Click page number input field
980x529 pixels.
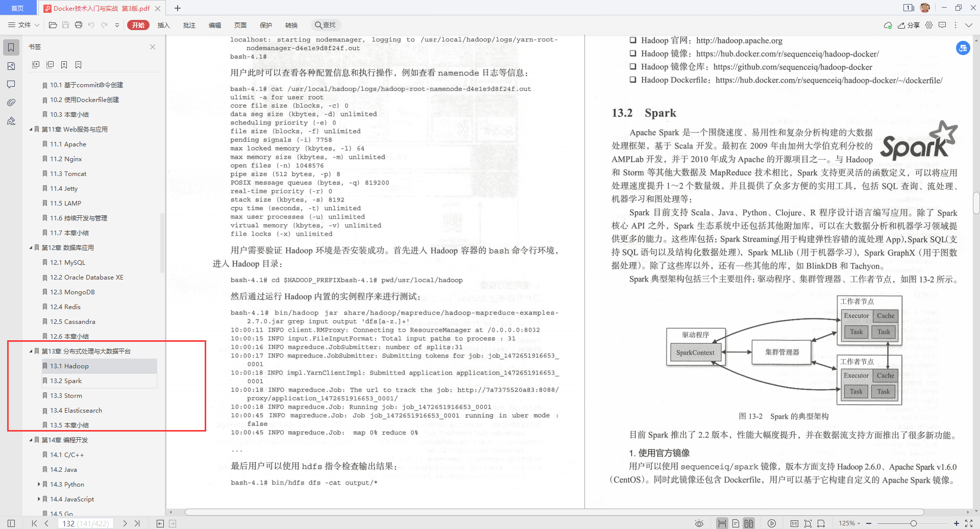click(85, 523)
